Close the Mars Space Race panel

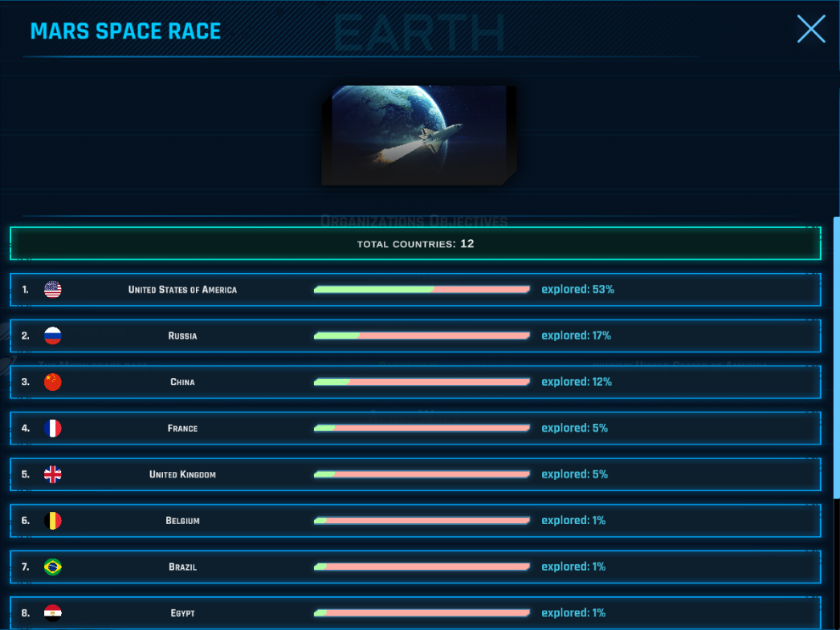(811, 29)
